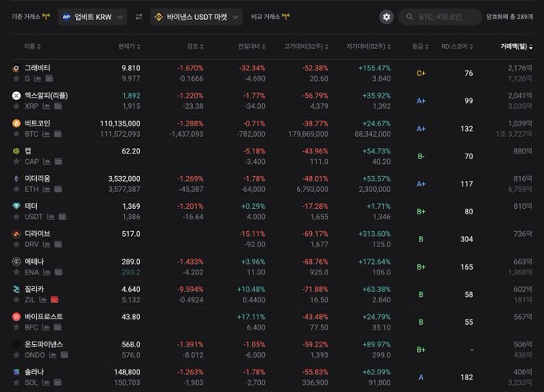Click the red wallet icon beside ZIL
Screen dimensions: 544x392
pos(54,300)
